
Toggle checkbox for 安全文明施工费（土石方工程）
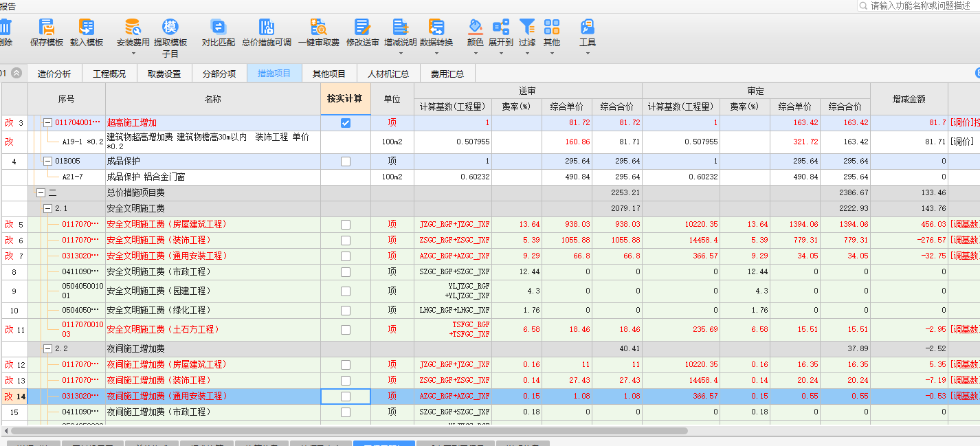click(346, 330)
